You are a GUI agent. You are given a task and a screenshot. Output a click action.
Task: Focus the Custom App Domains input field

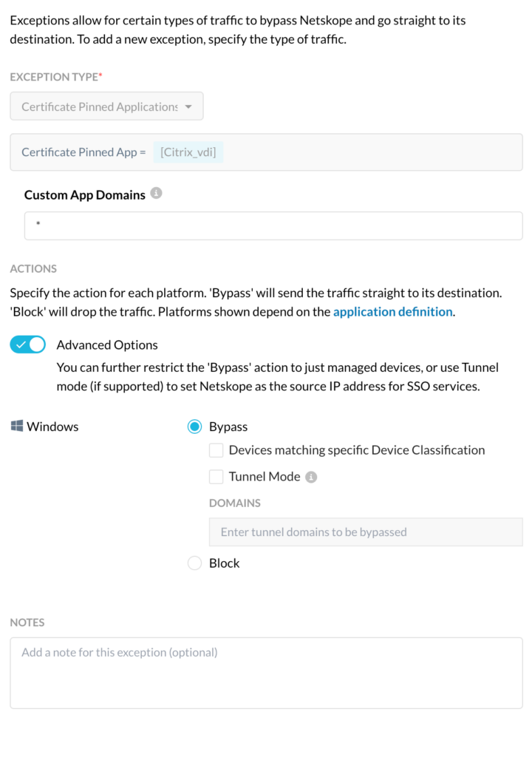pyautogui.click(x=273, y=225)
